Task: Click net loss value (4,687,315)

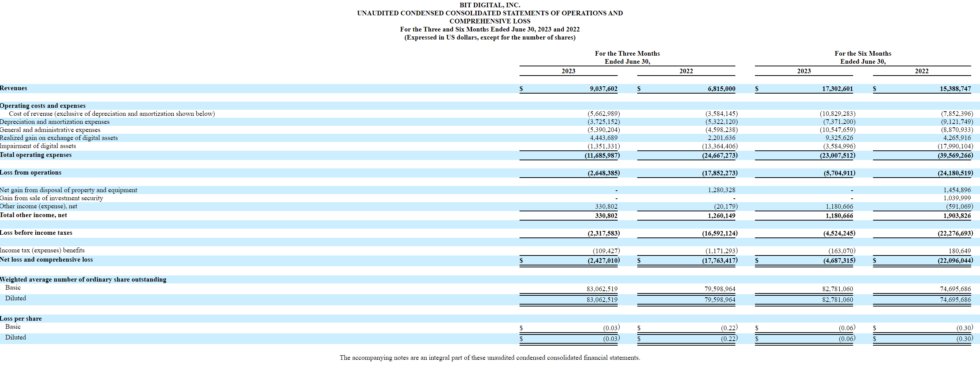Action: click(x=839, y=260)
